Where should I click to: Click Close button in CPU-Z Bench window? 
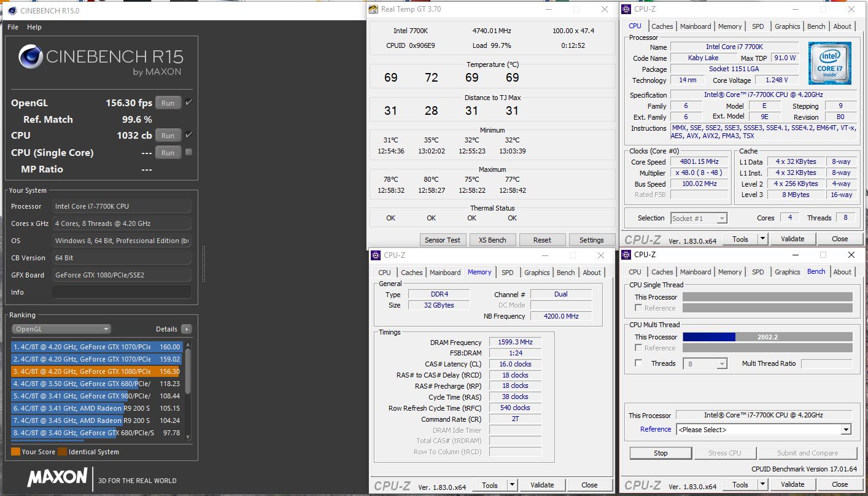(x=840, y=484)
